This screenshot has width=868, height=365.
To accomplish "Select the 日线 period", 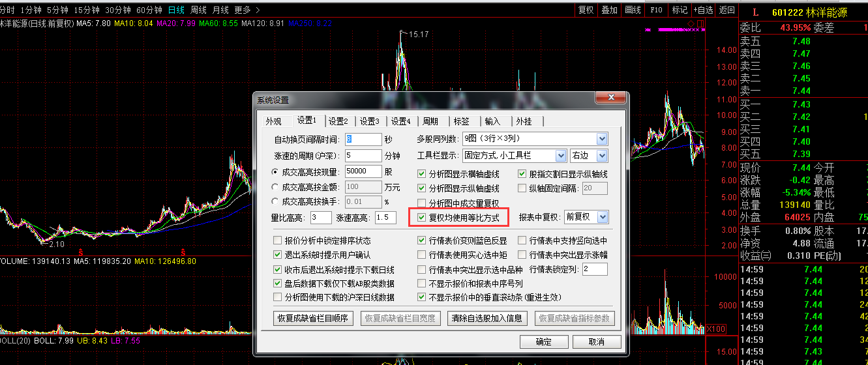I will [176, 10].
